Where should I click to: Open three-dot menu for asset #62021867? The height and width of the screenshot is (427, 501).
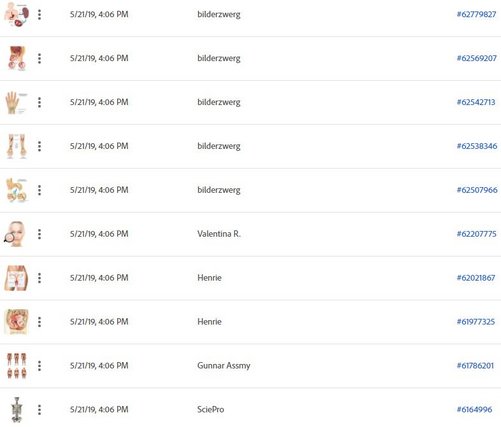(x=39, y=278)
